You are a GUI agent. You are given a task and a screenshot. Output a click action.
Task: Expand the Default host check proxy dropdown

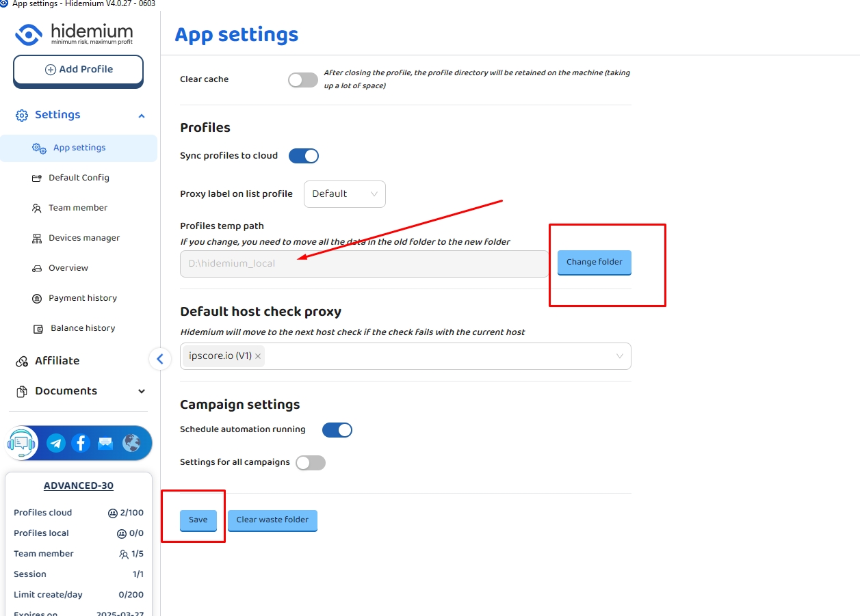(619, 356)
